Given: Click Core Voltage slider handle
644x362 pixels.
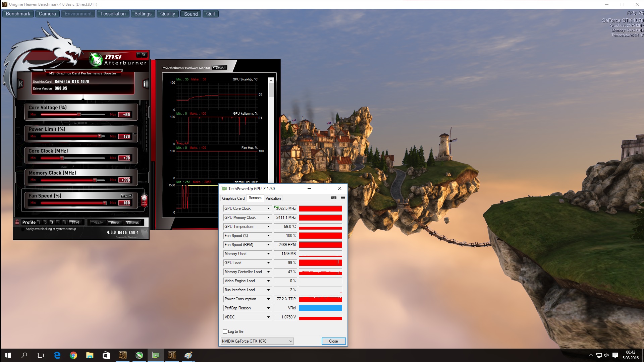Looking at the screenshot, I should [x=79, y=115].
